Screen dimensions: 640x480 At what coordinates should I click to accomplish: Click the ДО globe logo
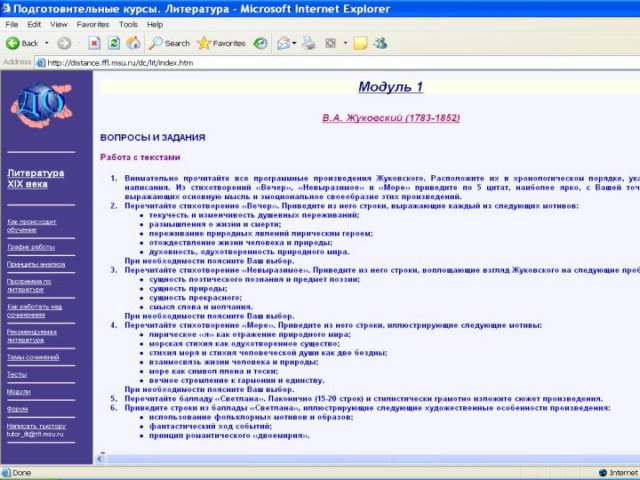point(42,104)
